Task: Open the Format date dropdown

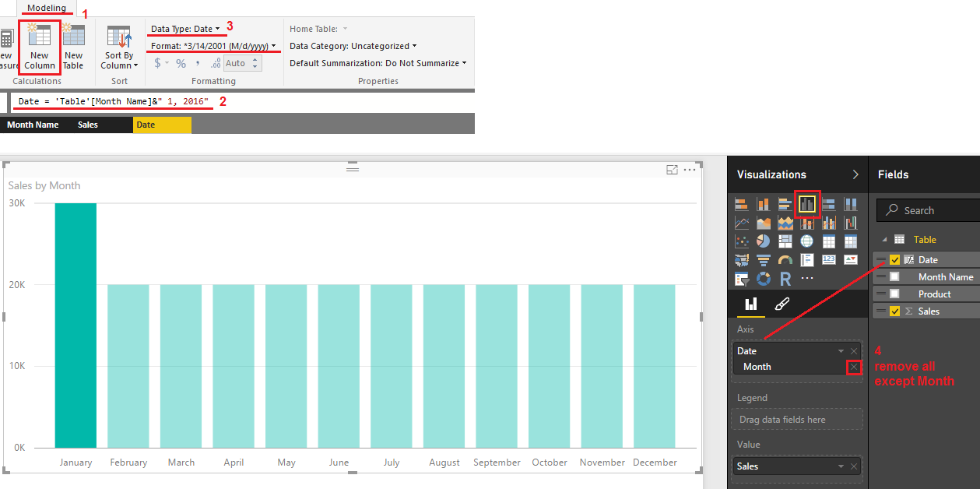Action: (213, 46)
